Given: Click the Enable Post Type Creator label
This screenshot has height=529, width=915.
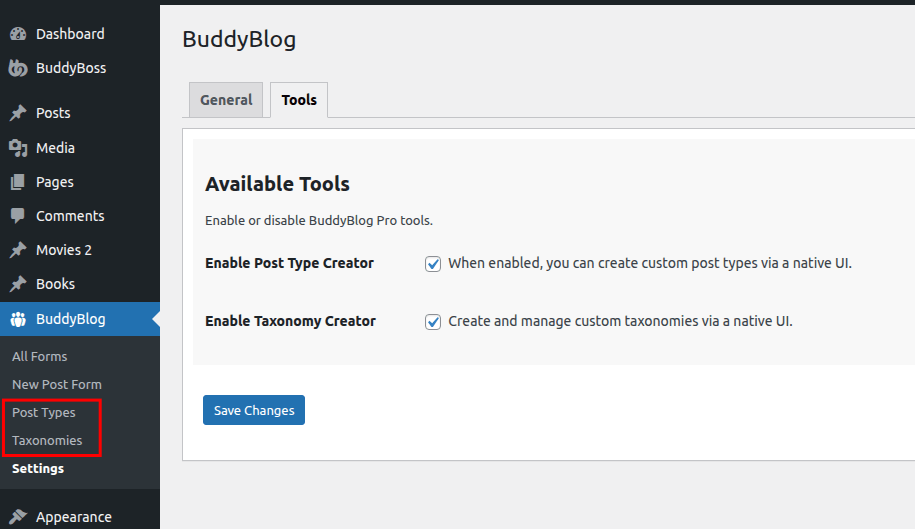Looking at the screenshot, I should (289, 263).
